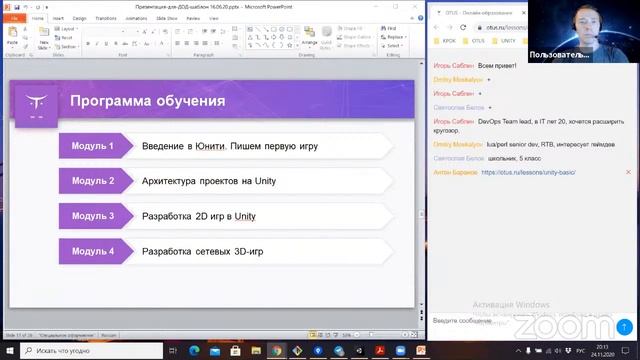Open the Select dropdown in Editing
Image resolution: width=640 pixels, height=360 pixels.
[x=393, y=46]
